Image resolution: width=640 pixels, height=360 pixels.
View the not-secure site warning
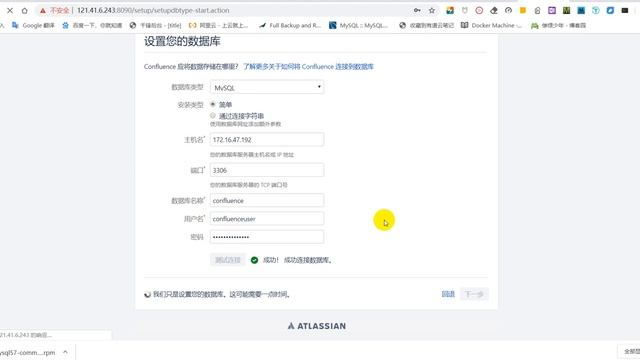tap(54, 11)
